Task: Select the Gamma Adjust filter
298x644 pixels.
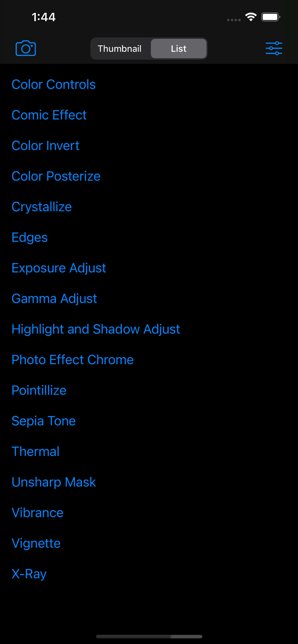Action: pyautogui.click(x=54, y=299)
